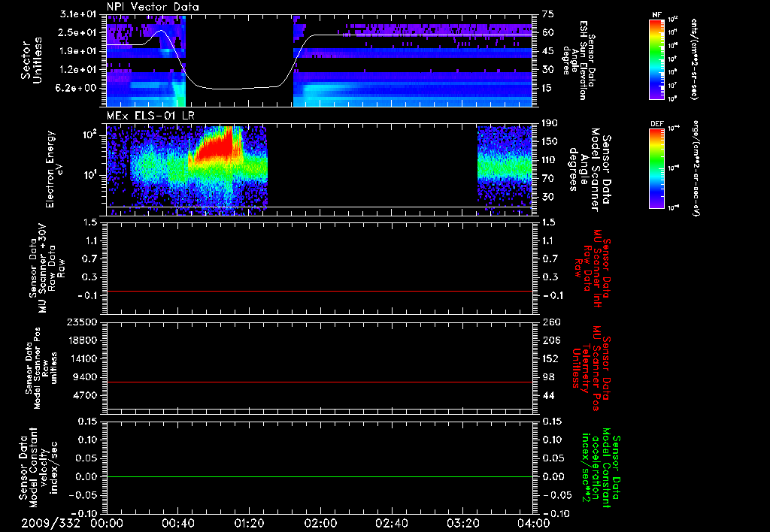Click the red high-energy electron burst in the ELS spectrogram

216,147
